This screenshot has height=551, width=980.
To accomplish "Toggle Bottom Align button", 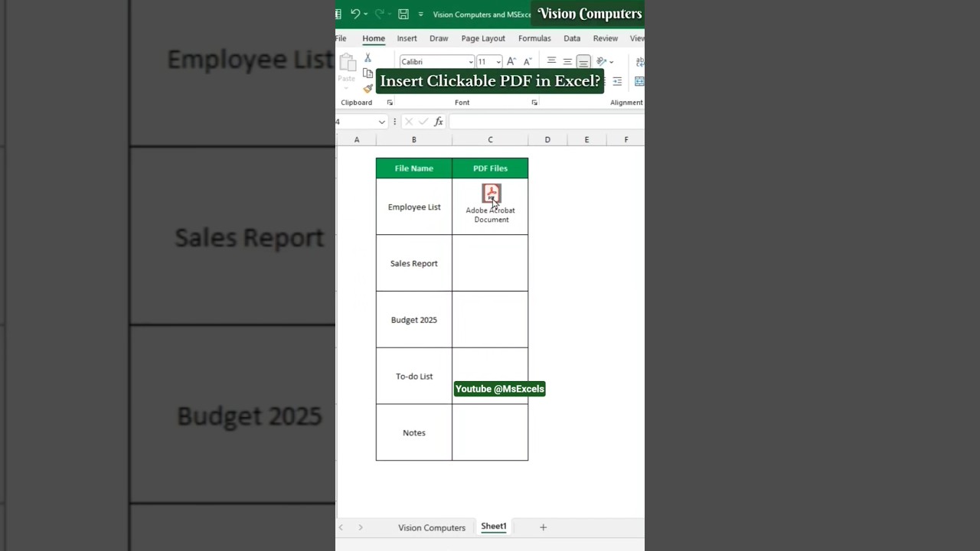I will [583, 61].
